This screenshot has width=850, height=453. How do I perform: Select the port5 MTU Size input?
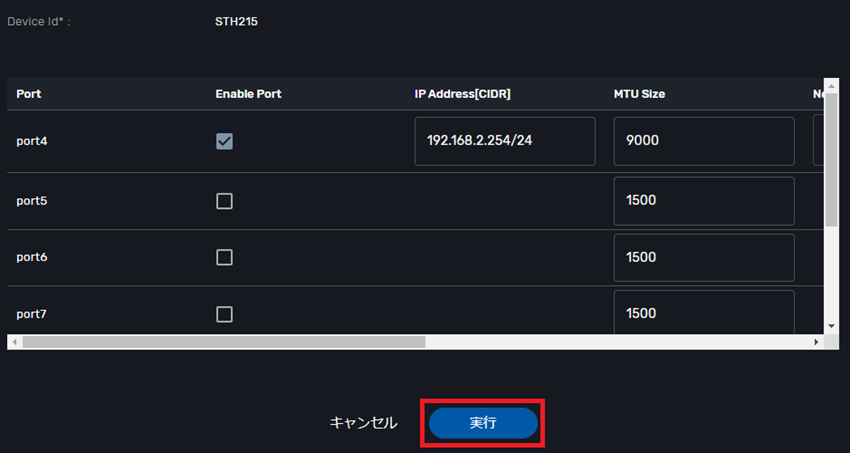tap(703, 201)
